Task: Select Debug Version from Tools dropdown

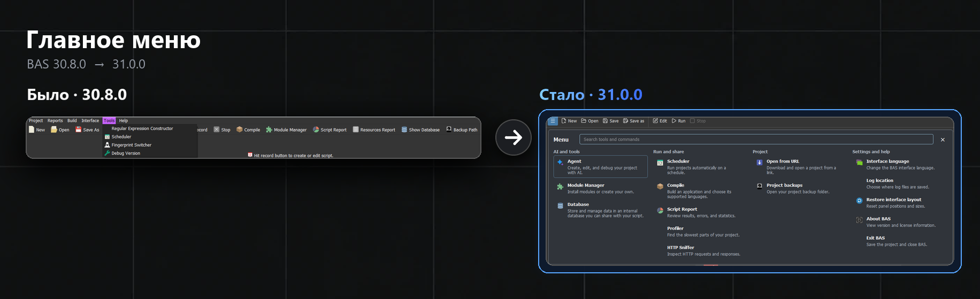Action: tap(126, 154)
